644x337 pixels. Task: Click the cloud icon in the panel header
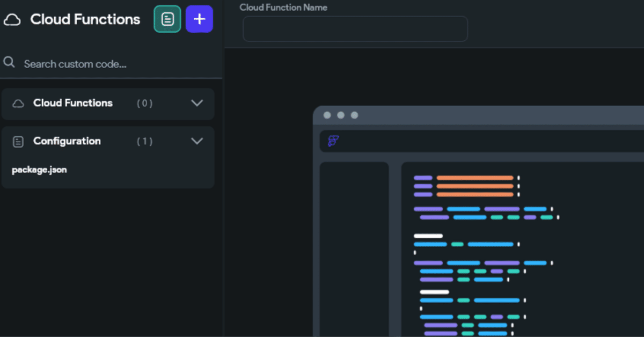tap(12, 19)
